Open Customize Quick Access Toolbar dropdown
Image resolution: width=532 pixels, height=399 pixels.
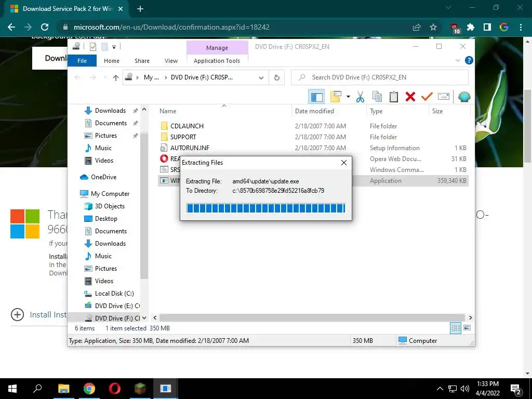click(114, 47)
